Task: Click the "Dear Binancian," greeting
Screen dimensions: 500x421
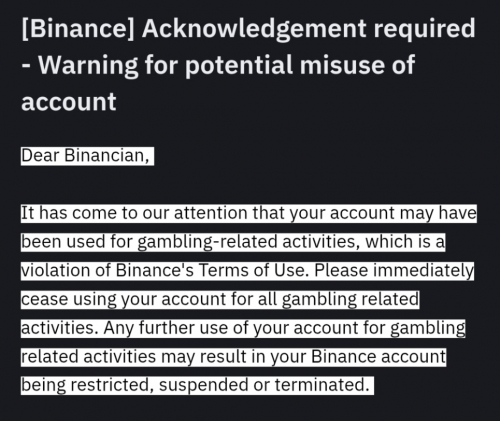Action: tap(85, 156)
